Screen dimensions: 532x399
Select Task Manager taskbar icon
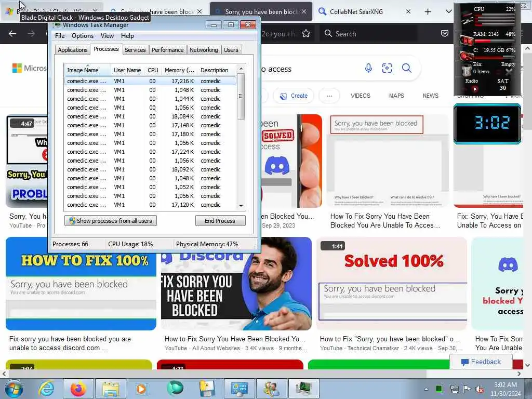point(303,389)
